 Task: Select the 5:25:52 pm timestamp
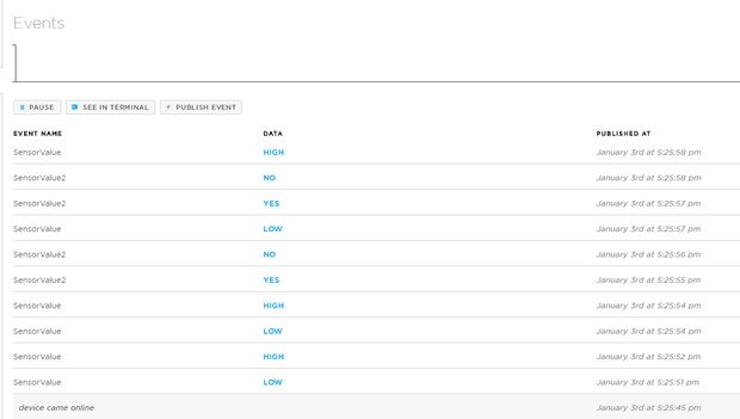point(648,356)
